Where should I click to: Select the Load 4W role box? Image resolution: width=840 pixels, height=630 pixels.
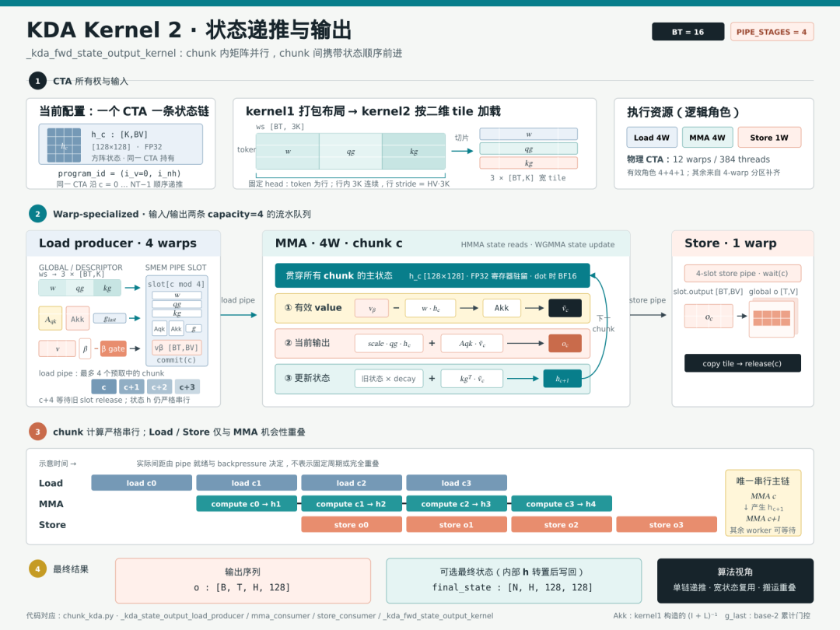click(x=652, y=137)
